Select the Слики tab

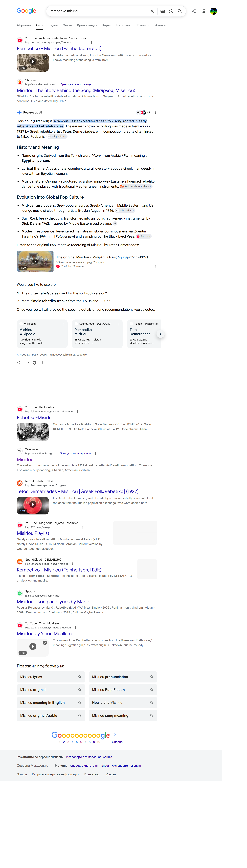[67, 25]
